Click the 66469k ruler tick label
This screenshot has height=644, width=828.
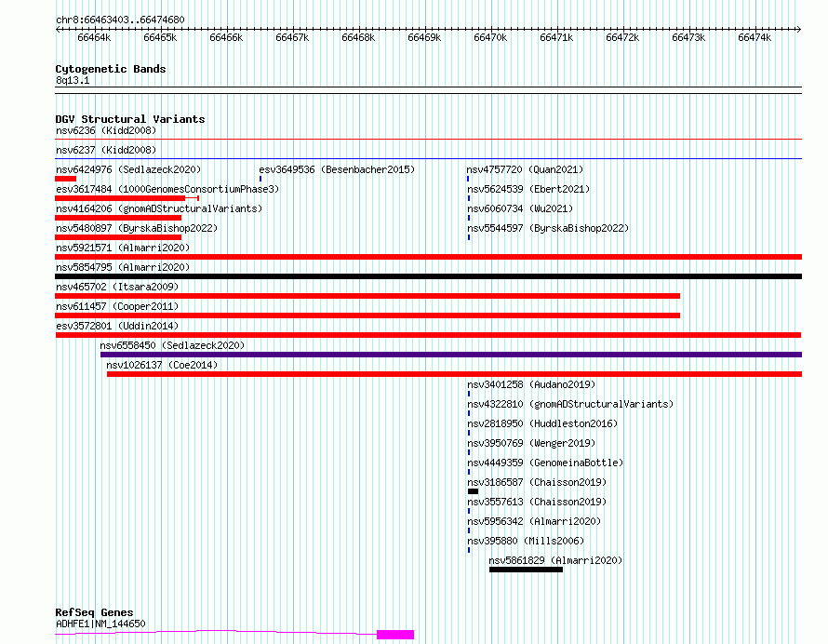(x=424, y=37)
